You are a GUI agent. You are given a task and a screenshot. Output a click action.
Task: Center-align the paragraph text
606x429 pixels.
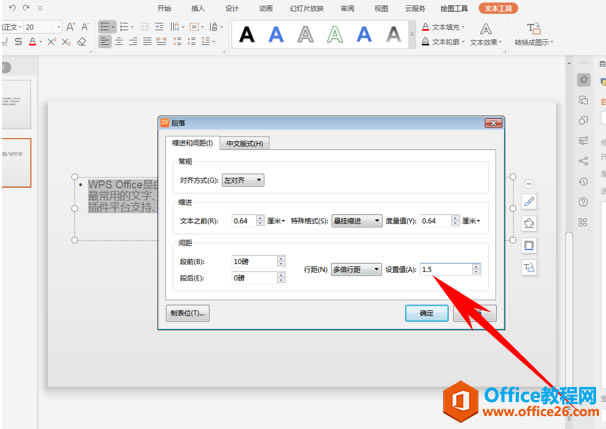coord(119,41)
